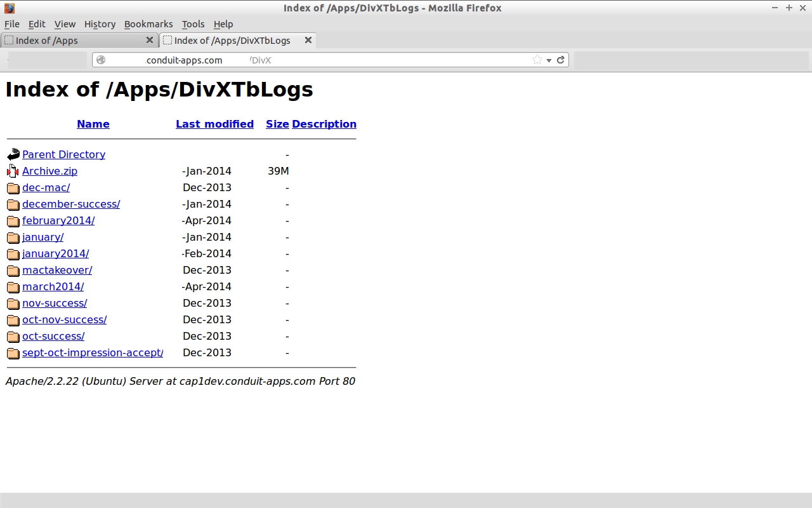Open the Tools menu

click(193, 24)
